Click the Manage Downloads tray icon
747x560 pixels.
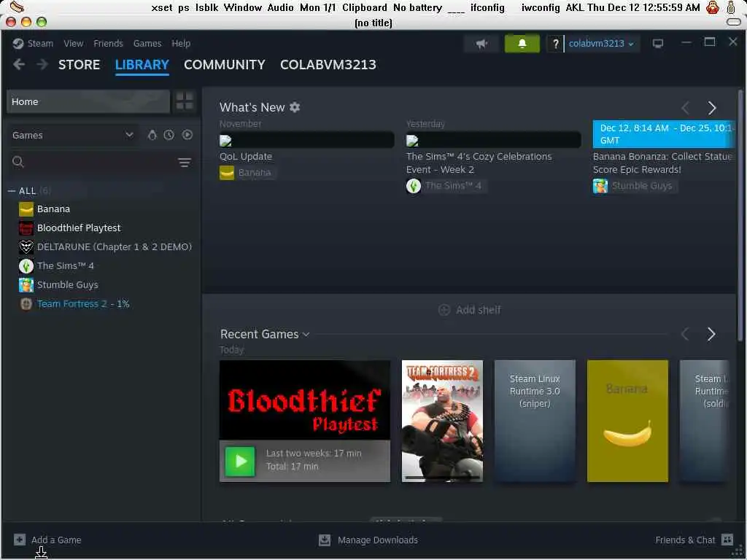(x=325, y=540)
